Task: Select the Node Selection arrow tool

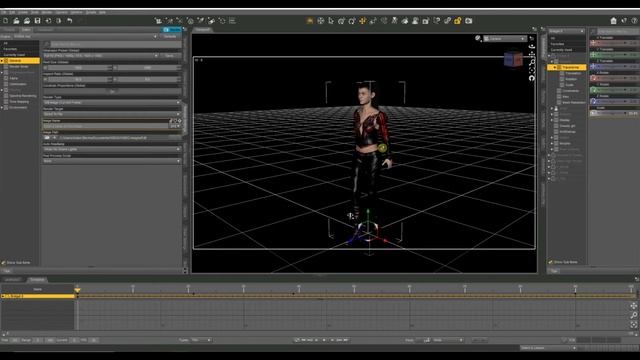Action: point(331,20)
